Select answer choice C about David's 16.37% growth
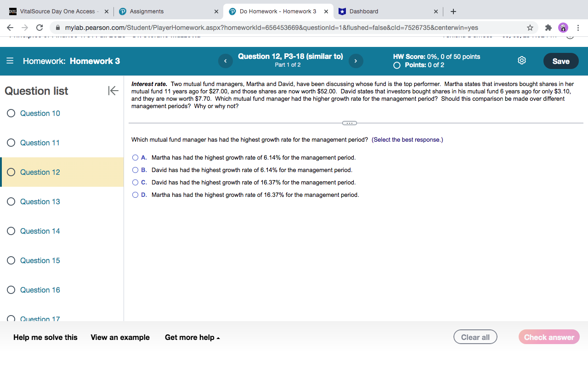 click(135, 182)
